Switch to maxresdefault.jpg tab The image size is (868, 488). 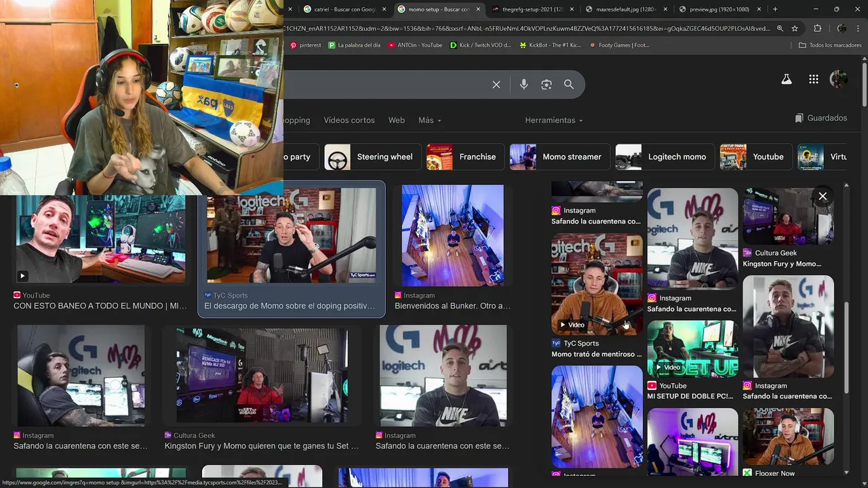625,9
